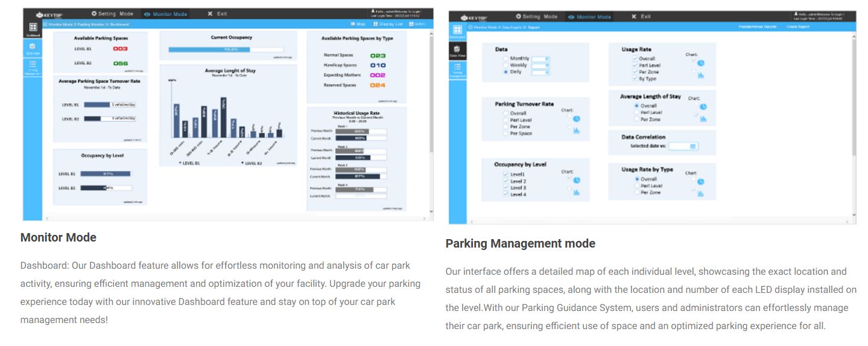Toggle Level1 checkbox in Occupancy by Level

pyautogui.click(x=505, y=175)
